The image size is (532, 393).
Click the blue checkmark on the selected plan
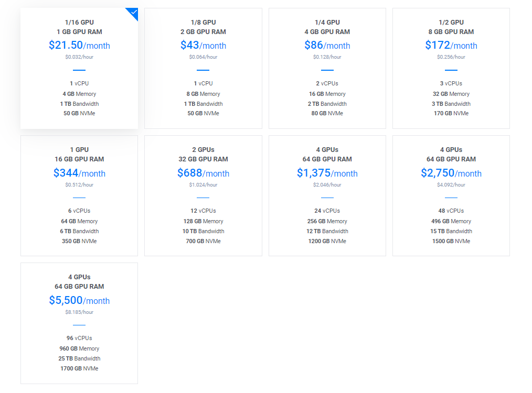point(133,13)
